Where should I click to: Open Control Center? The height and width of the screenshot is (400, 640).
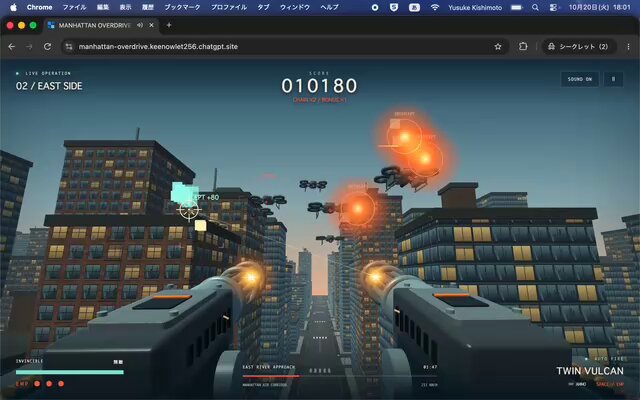[x=553, y=7]
